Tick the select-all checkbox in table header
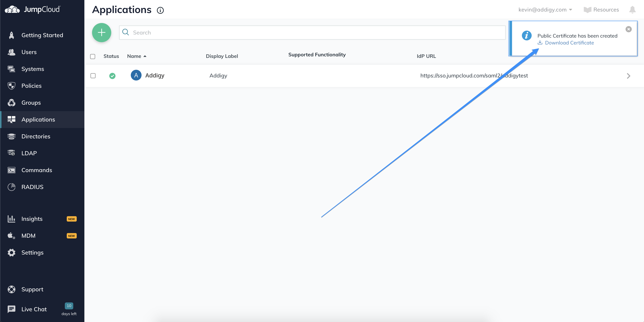The width and height of the screenshot is (644, 322). (x=93, y=57)
